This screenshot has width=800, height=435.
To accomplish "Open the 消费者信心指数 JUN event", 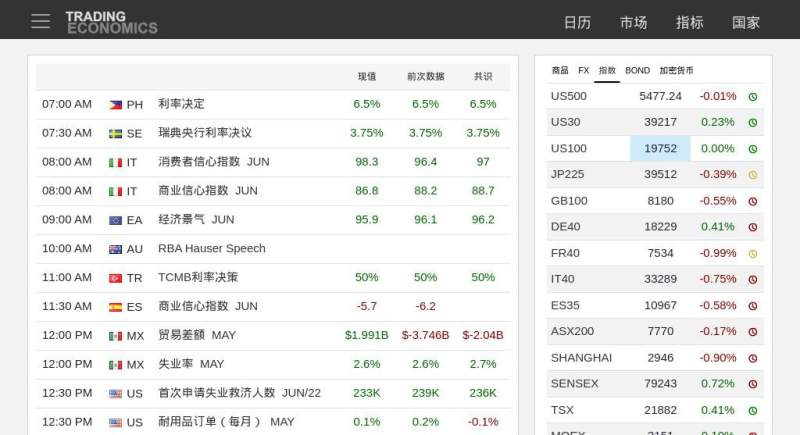I will [214, 162].
